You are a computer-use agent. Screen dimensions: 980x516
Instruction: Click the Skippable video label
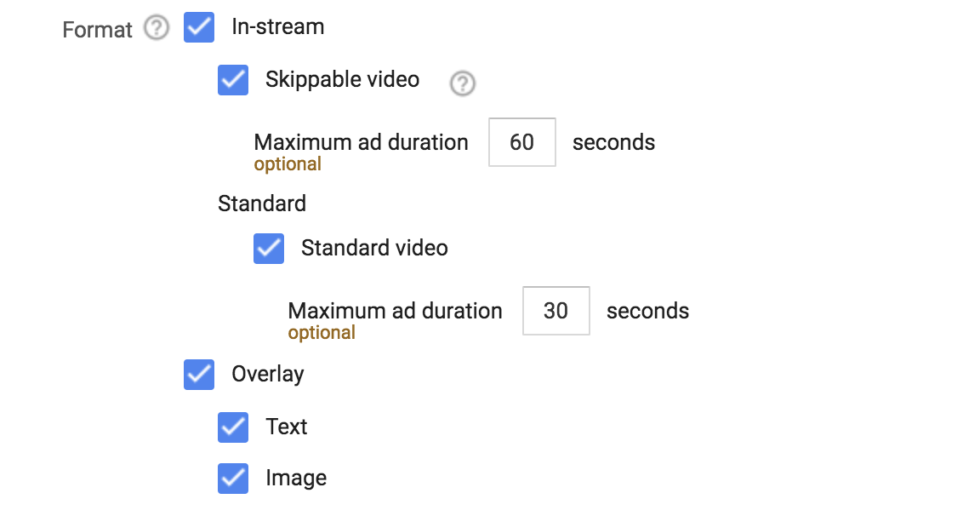(343, 79)
